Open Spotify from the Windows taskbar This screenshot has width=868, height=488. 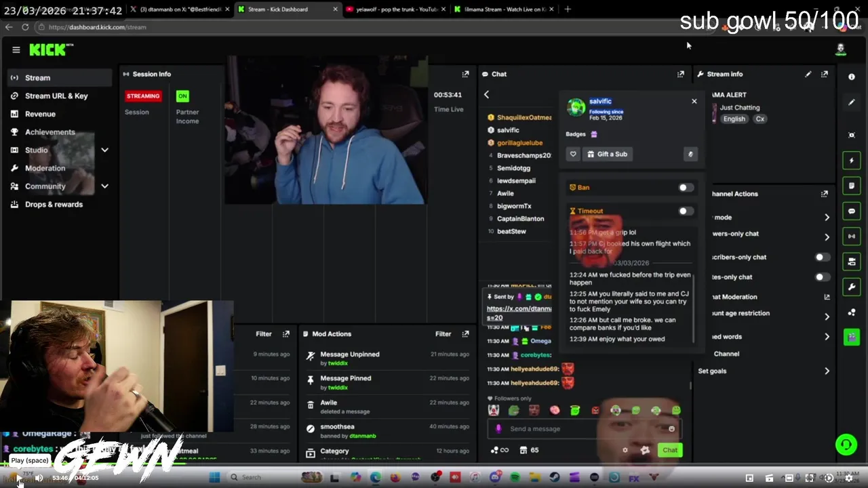pyautogui.click(x=515, y=477)
